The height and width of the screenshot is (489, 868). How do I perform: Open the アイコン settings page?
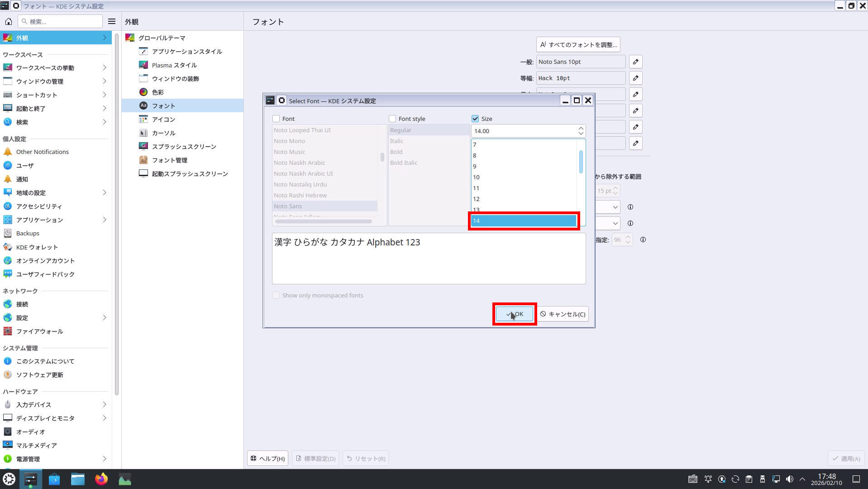[x=163, y=120]
